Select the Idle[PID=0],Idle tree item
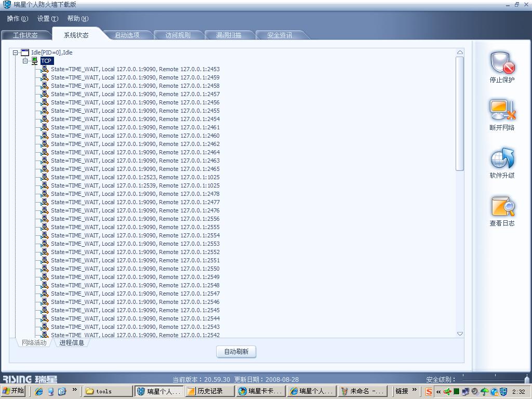 (51, 52)
